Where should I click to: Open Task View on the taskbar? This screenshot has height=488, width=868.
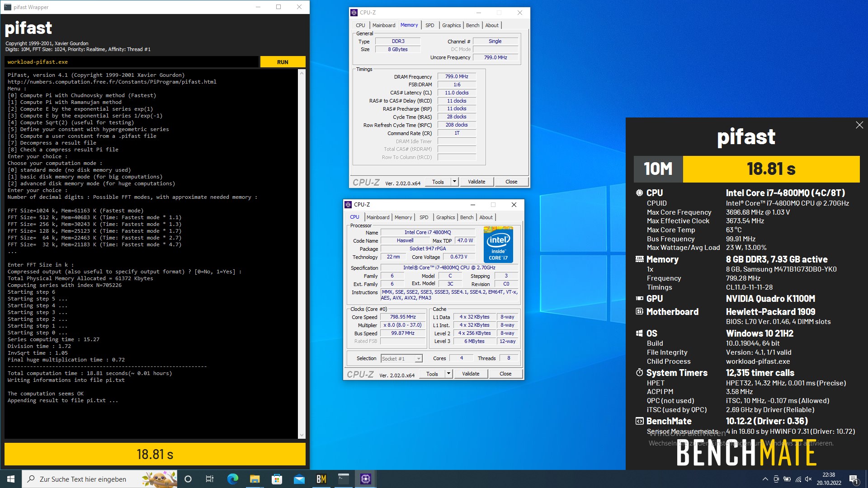coord(210,479)
